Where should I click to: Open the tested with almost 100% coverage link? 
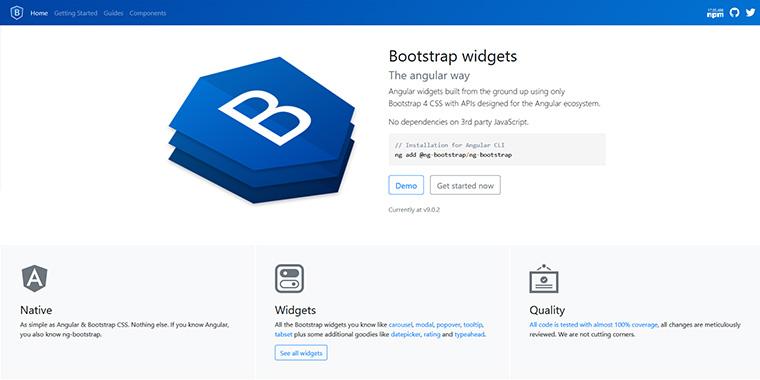594,324
